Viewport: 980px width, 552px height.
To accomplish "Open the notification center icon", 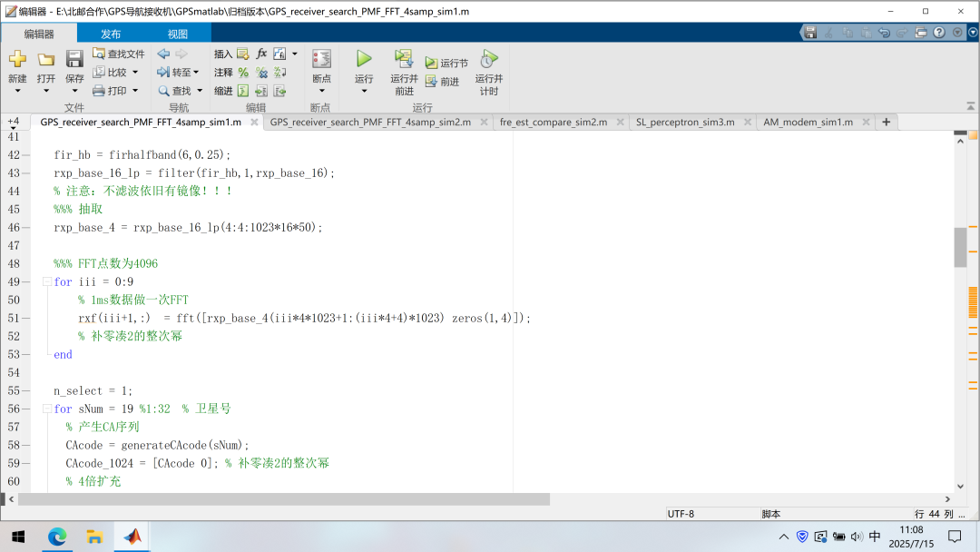I will [955, 537].
